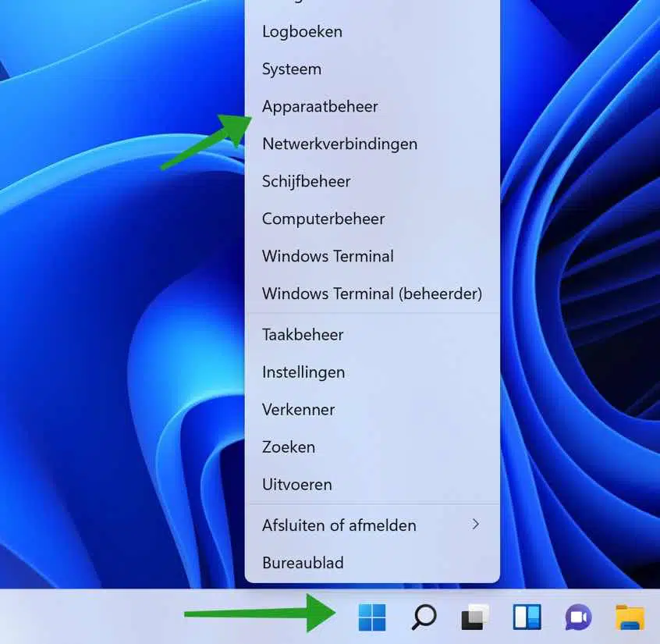Open Taakbeheer from the menu
660x644 pixels.
(372, 335)
